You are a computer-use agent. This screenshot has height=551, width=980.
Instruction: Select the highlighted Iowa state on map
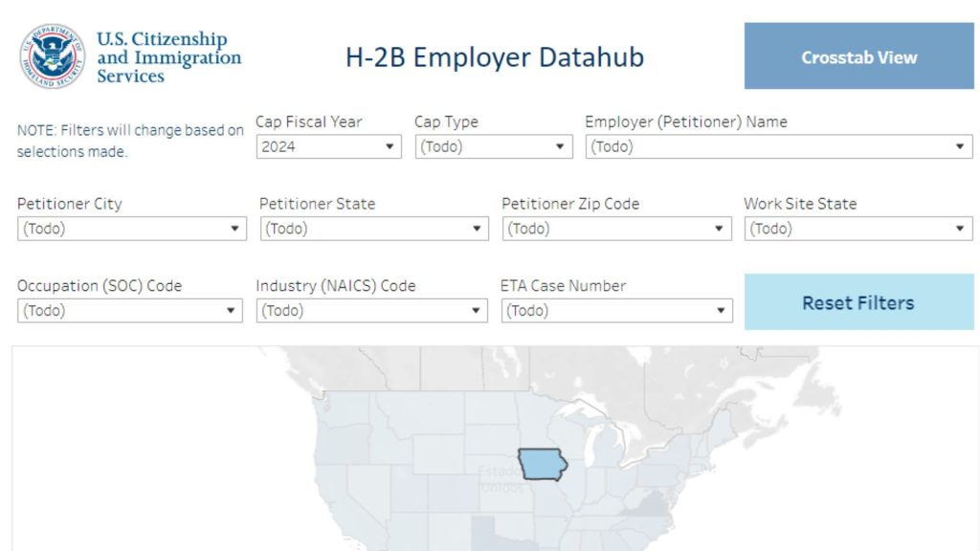click(542, 464)
